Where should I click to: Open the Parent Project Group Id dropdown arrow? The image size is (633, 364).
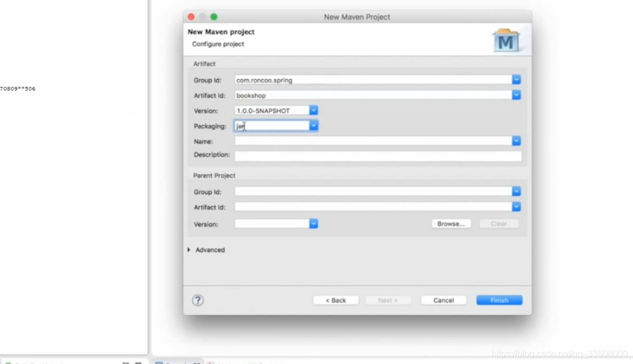(516, 191)
